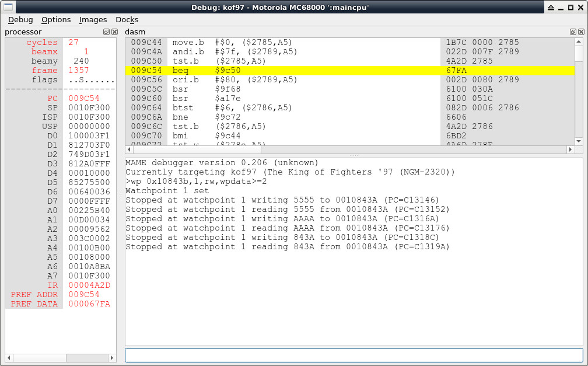Click the MAME debugger version line
Screen dimensions: 588x366
[222, 162]
